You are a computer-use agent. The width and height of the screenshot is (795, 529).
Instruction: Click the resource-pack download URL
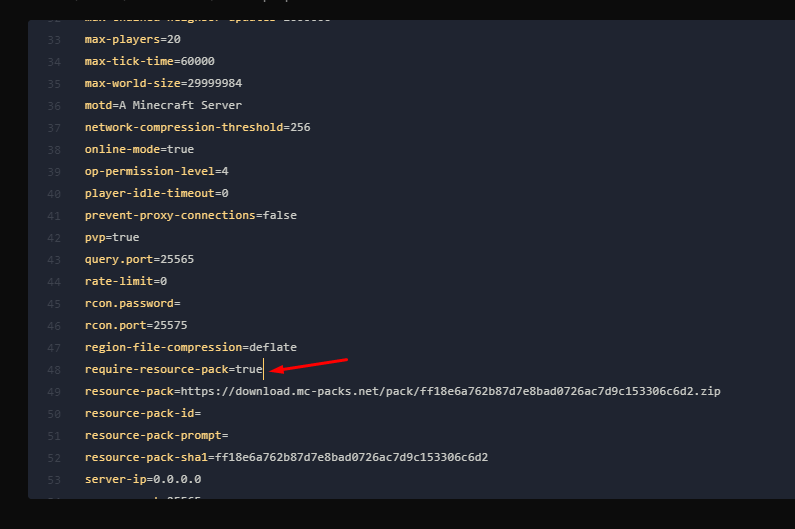450,391
